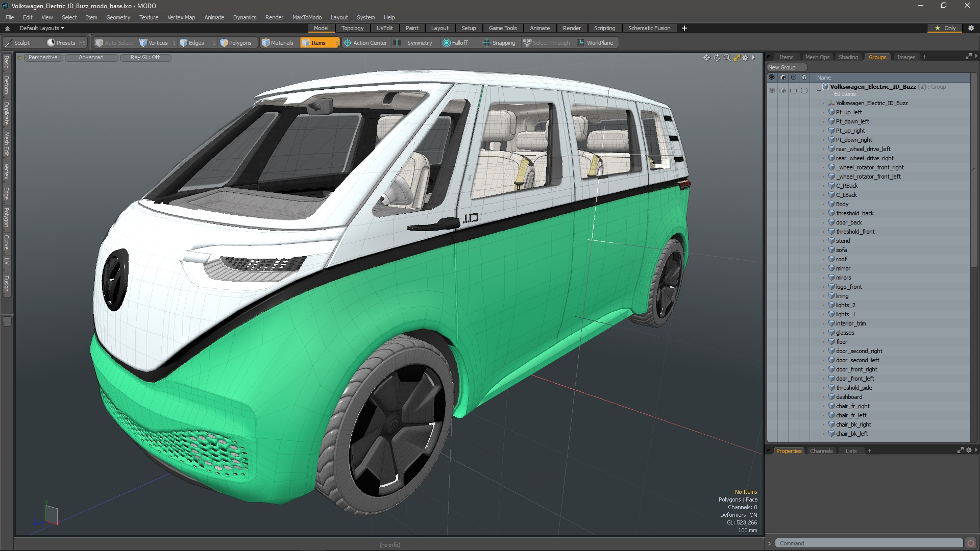
Task: Select the roof mesh item
Action: point(841,259)
